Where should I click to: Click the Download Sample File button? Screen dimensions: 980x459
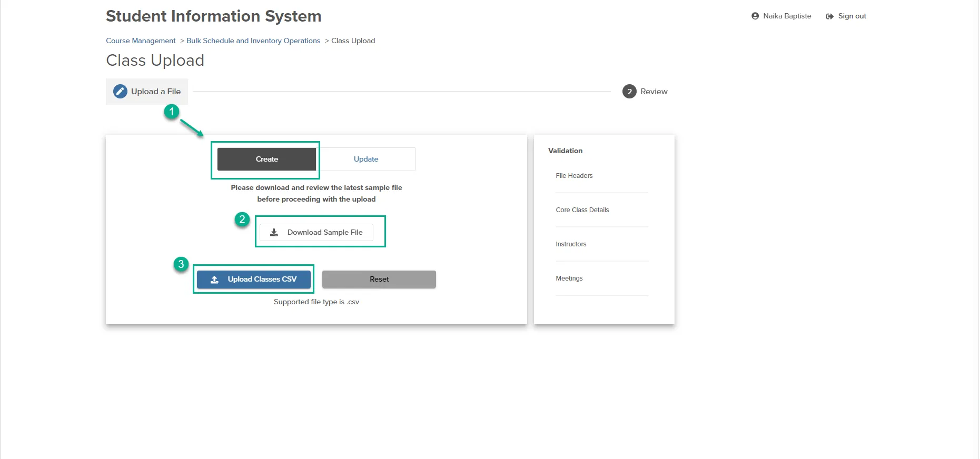point(316,232)
